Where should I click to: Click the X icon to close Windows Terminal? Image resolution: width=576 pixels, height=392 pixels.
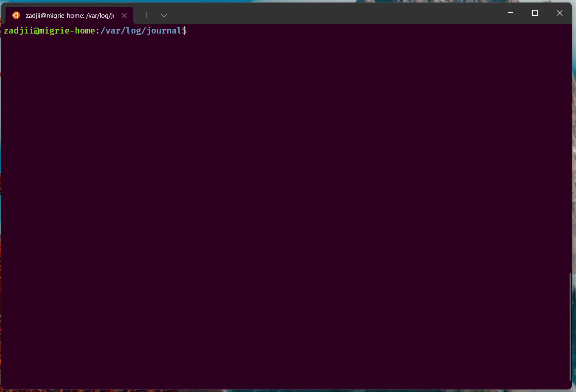[559, 13]
